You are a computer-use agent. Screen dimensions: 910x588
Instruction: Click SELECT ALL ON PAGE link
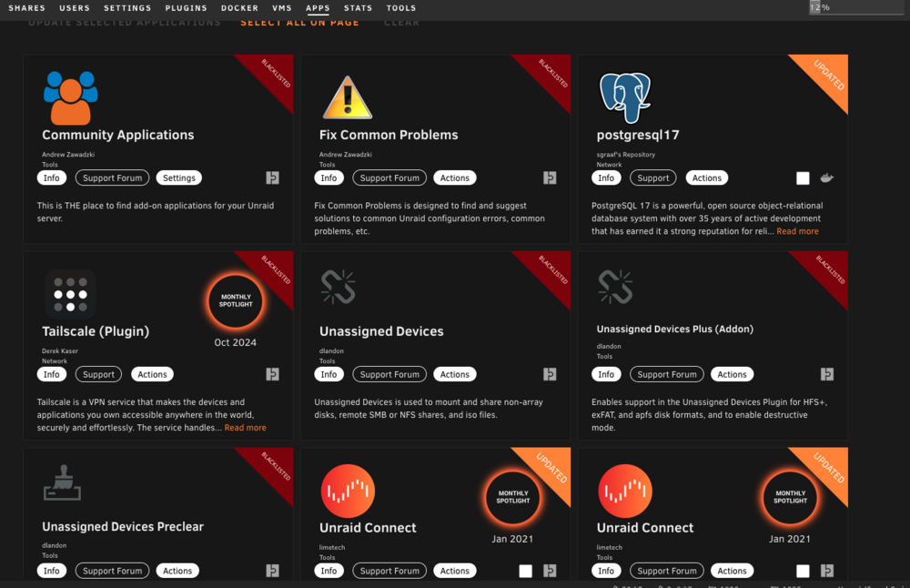coord(299,22)
